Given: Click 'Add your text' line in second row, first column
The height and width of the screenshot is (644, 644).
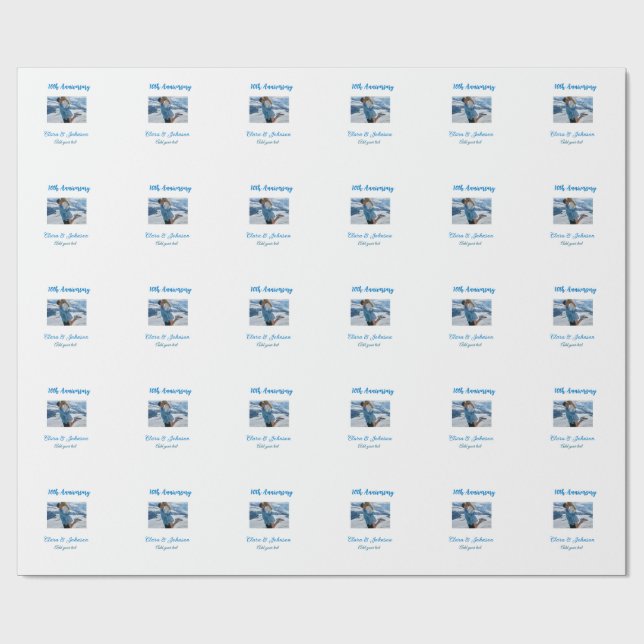Looking at the screenshot, I should coord(66,243).
